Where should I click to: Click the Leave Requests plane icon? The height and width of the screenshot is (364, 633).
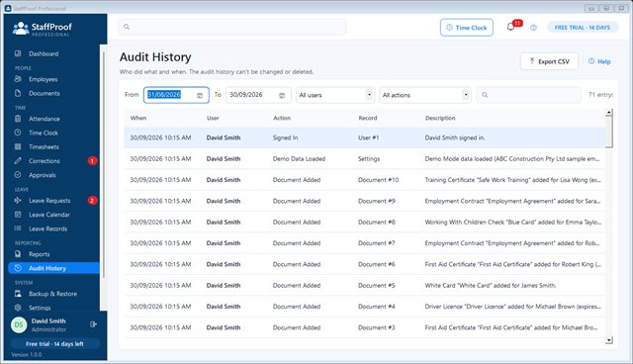18,200
